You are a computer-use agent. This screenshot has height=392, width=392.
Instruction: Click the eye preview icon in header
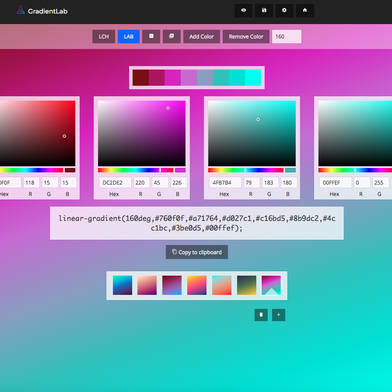(x=243, y=11)
